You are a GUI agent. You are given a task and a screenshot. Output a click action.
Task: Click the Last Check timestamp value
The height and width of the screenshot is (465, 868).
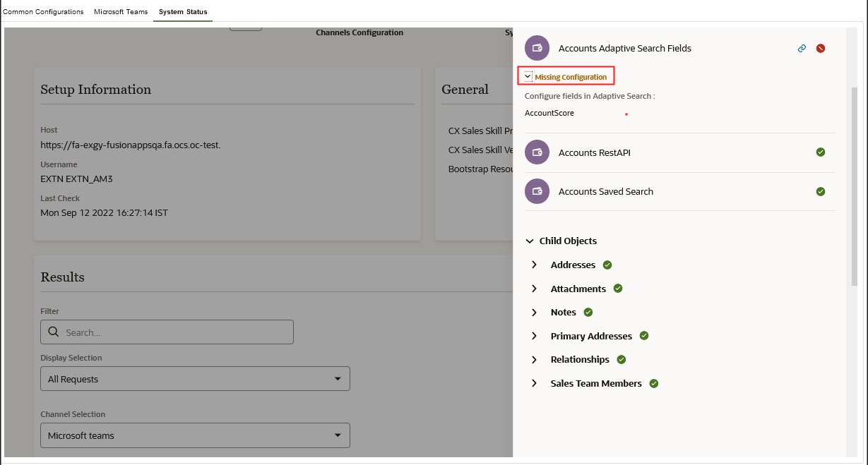point(105,213)
